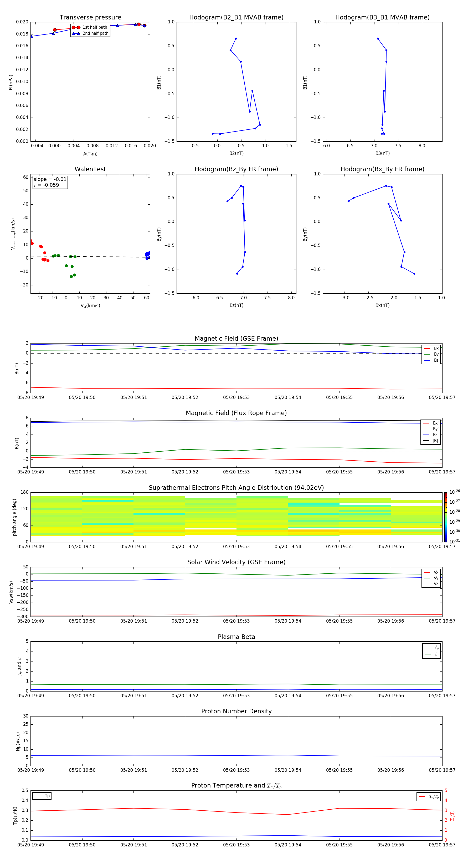Viewport: 473px width, 868px height.
Task: Click the '2nd half path' legend entry
Action: tap(90, 33)
